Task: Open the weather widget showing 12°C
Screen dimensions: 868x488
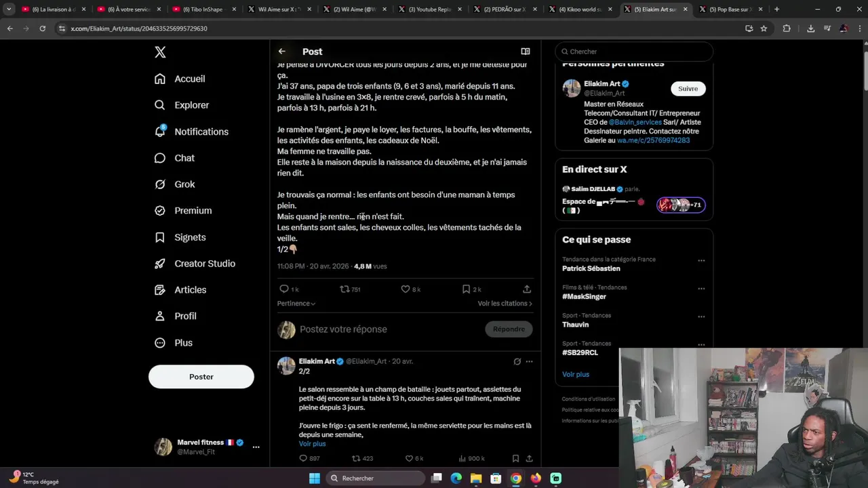Action: [x=34, y=478]
